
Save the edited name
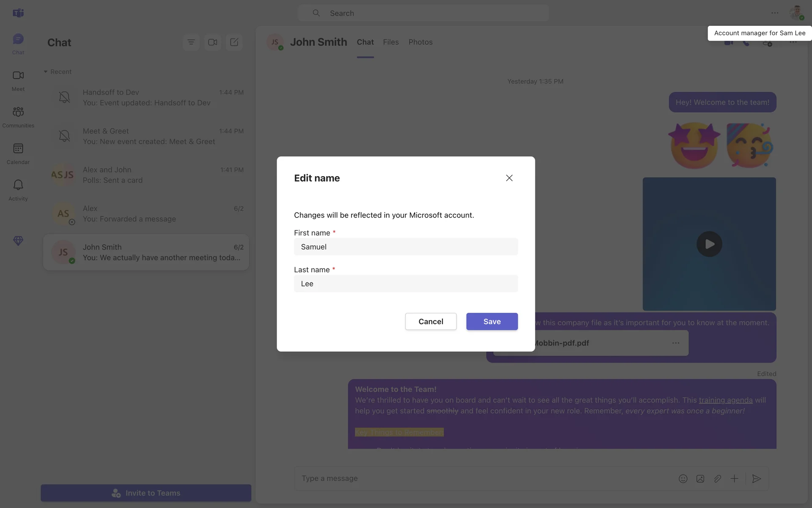click(491, 321)
